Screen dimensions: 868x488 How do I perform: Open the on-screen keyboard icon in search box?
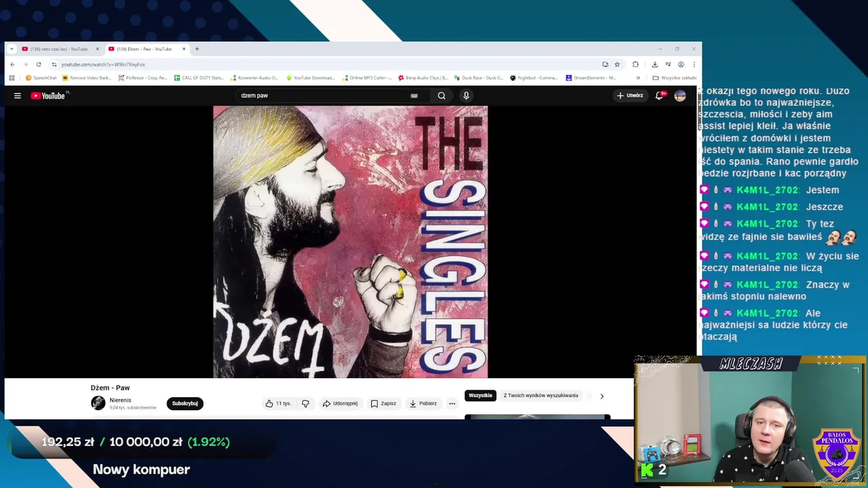pos(414,96)
